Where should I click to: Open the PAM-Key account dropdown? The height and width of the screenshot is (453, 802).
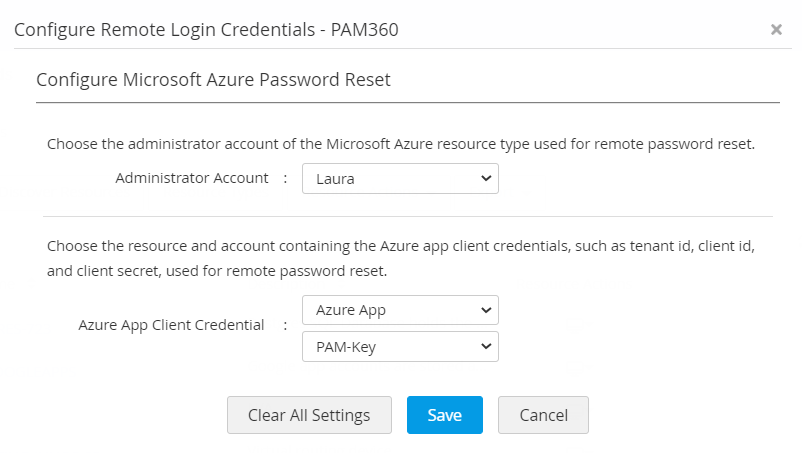(399, 346)
